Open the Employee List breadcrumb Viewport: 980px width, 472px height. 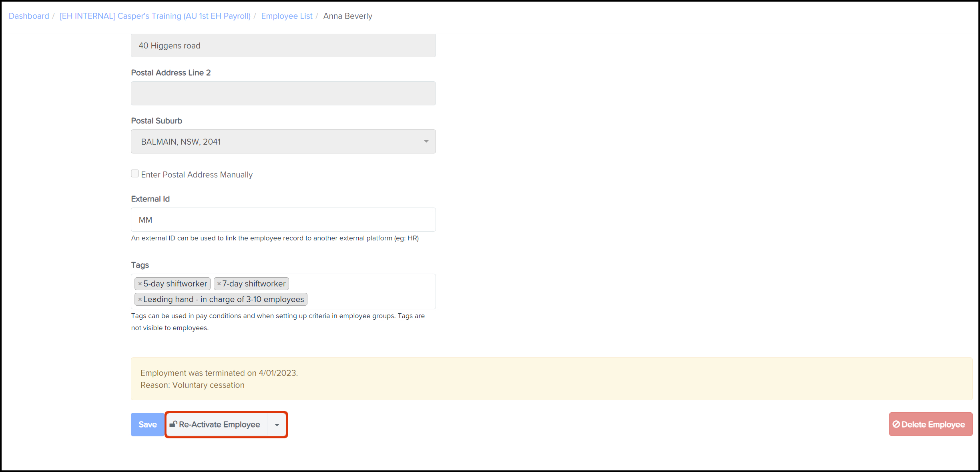(x=287, y=16)
